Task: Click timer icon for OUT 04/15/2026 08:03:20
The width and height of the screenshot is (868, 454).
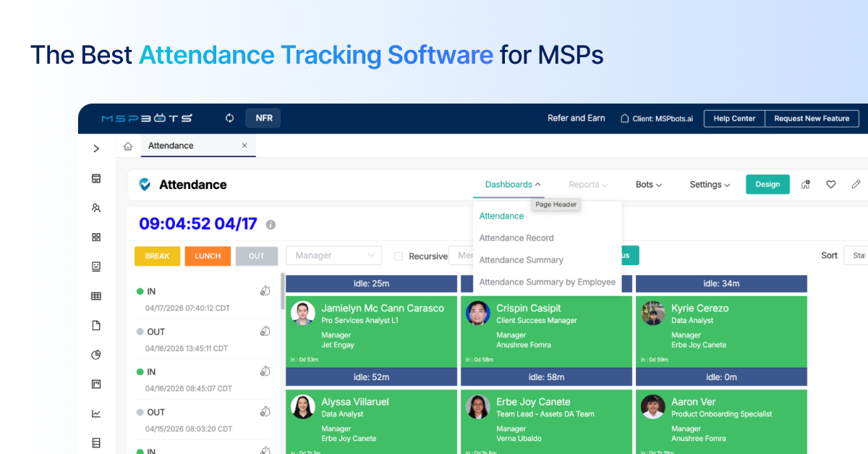Action: 265,411
